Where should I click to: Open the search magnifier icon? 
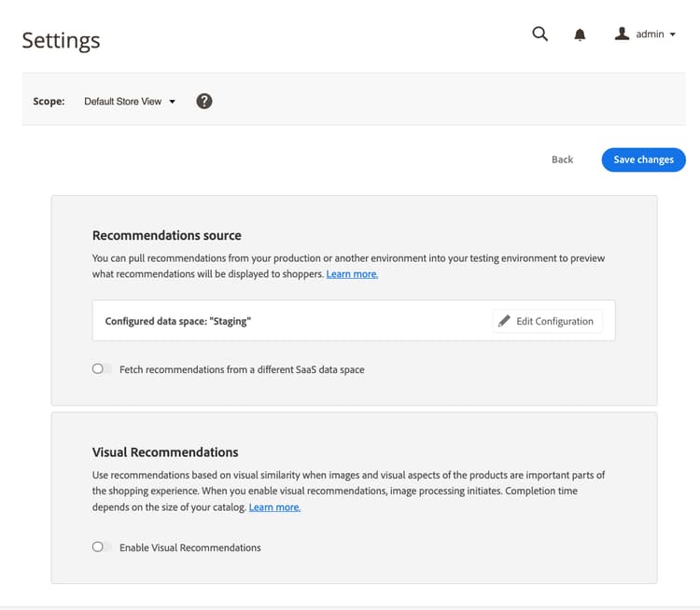pyautogui.click(x=539, y=35)
